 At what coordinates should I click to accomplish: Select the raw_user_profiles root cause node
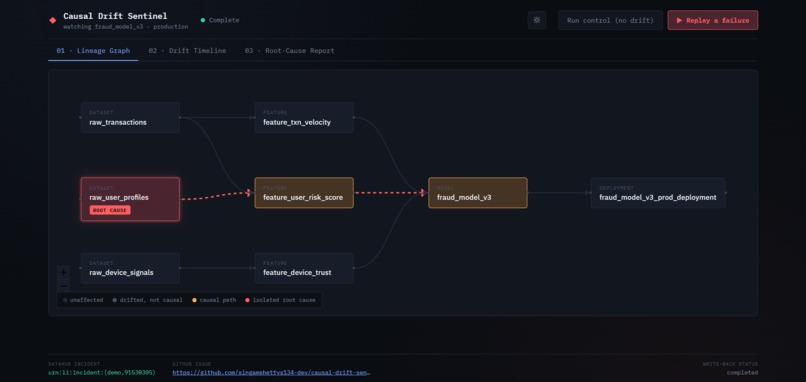point(130,199)
